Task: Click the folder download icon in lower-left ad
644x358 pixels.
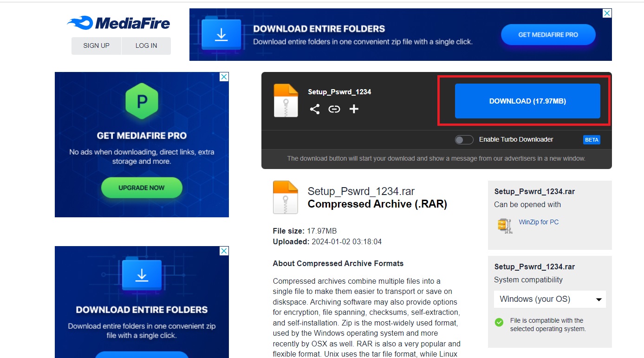Action: [x=142, y=274]
